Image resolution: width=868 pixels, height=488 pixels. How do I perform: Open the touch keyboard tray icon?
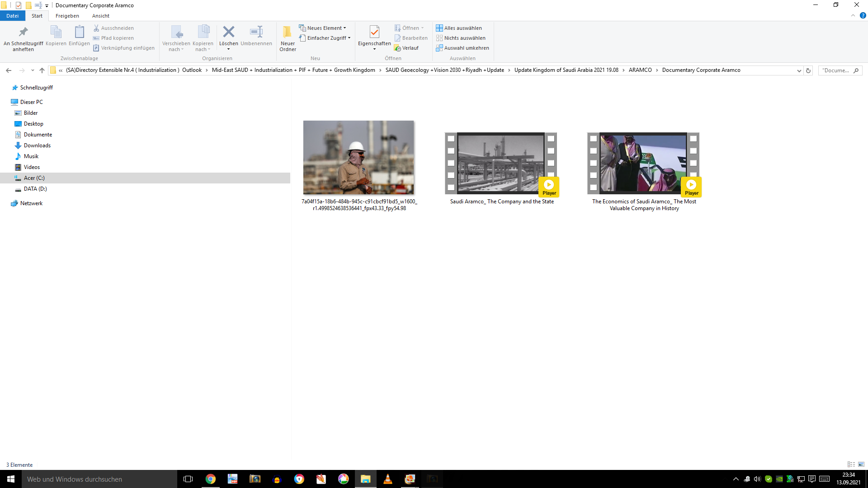pyautogui.click(x=825, y=479)
